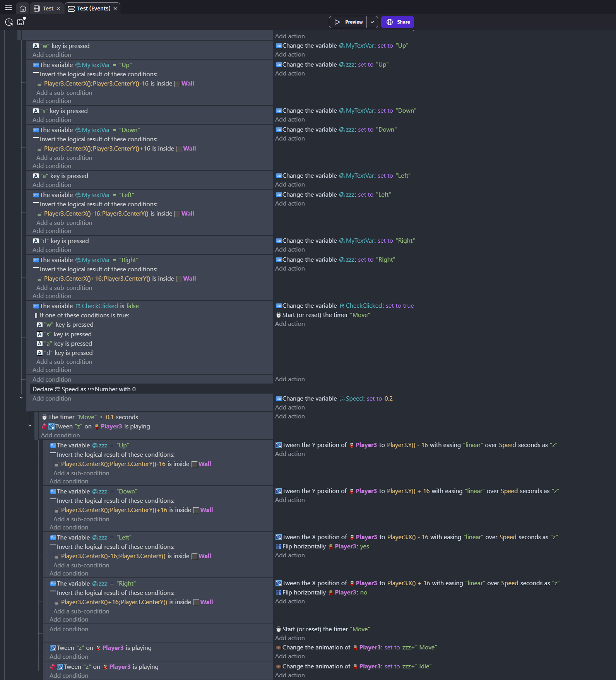This screenshot has width=616, height=680.
Task: Click the animation icon for zzz+" Move" action
Action: [278, 647]
